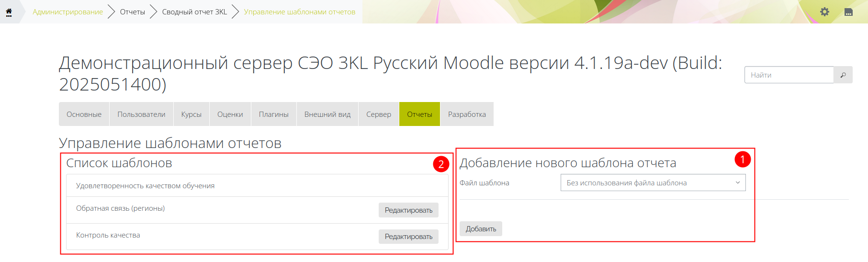Select the Курсы tab
The image size is (868, 262).
click(191, 114)
